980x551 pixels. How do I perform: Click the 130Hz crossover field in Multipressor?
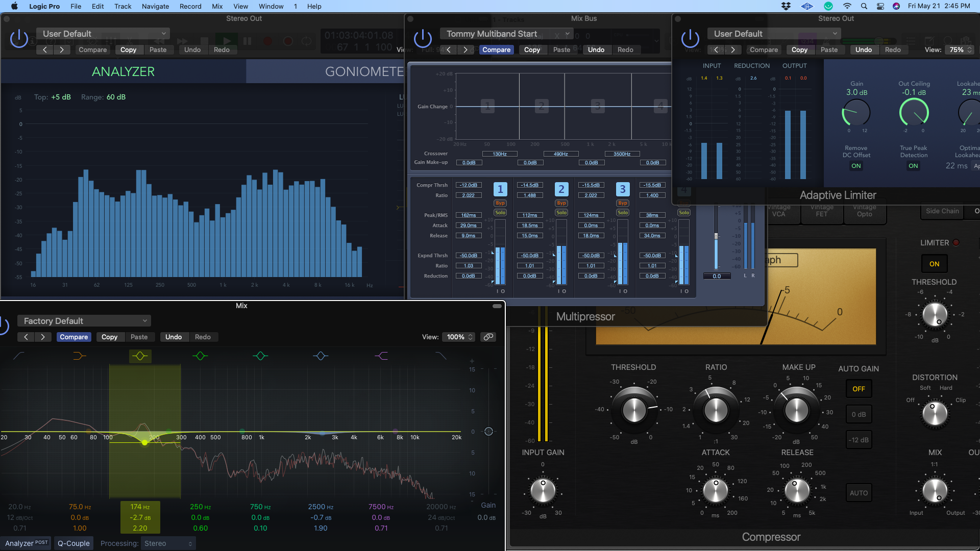(500, 153)
